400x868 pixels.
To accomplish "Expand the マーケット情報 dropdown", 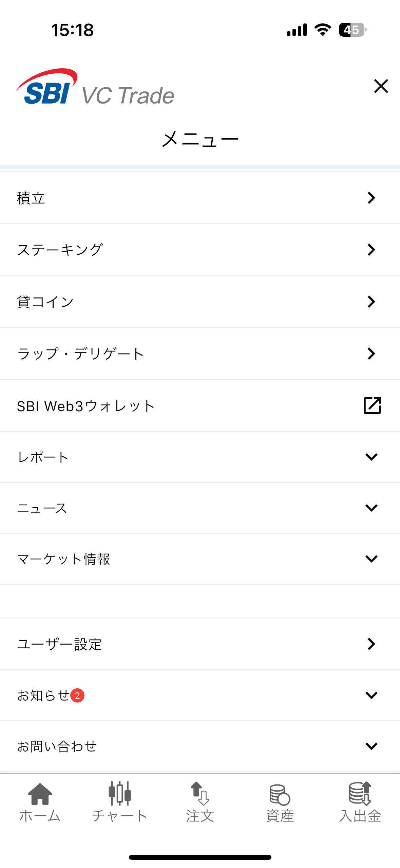I will tap(372, 559).
